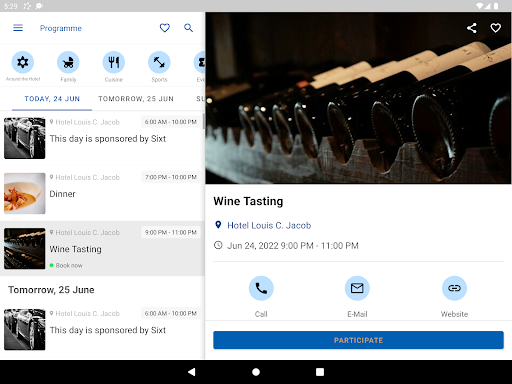The image size is (512, 384).
Task: Tap the Wine Tasting header photo
Action: point(358,98)
